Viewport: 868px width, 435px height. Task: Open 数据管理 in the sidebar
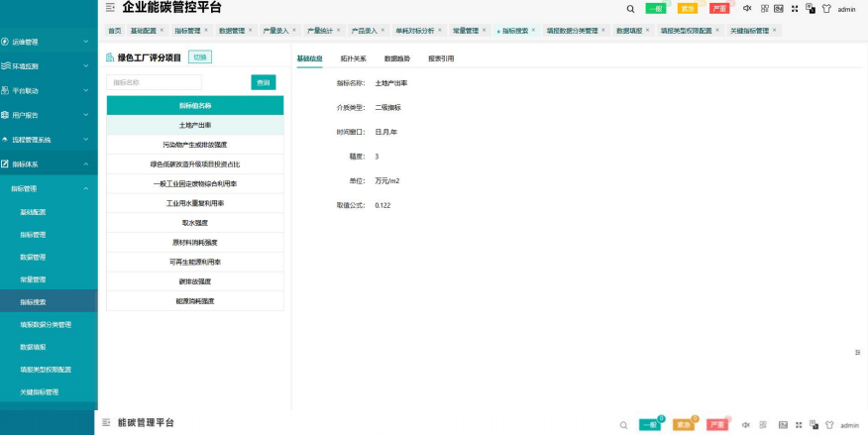[x=33, y=258]
